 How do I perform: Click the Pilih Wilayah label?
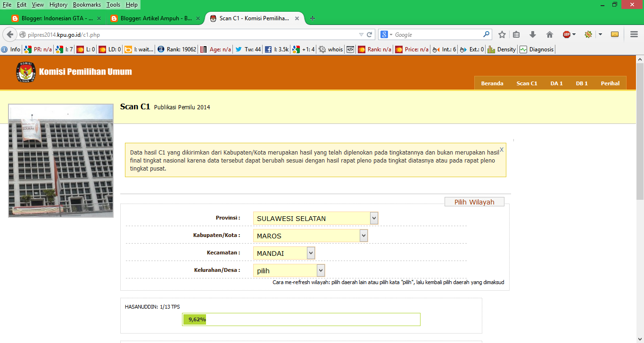pos(474,202)
